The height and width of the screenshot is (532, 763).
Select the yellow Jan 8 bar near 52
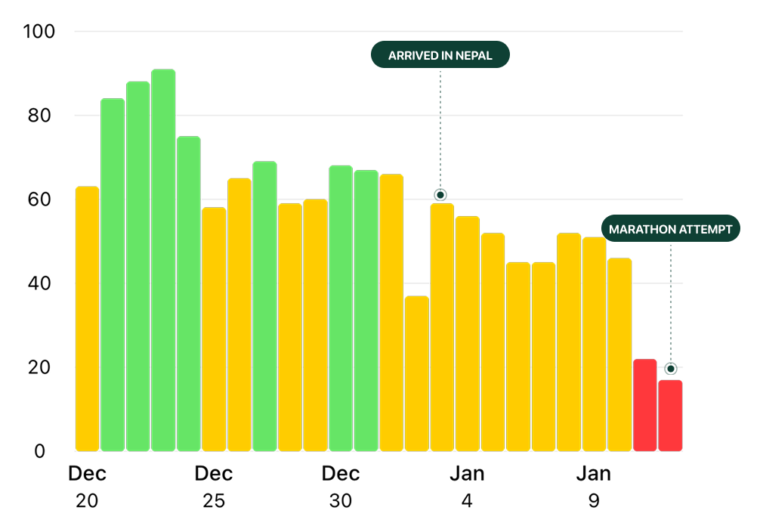(569, 342)
